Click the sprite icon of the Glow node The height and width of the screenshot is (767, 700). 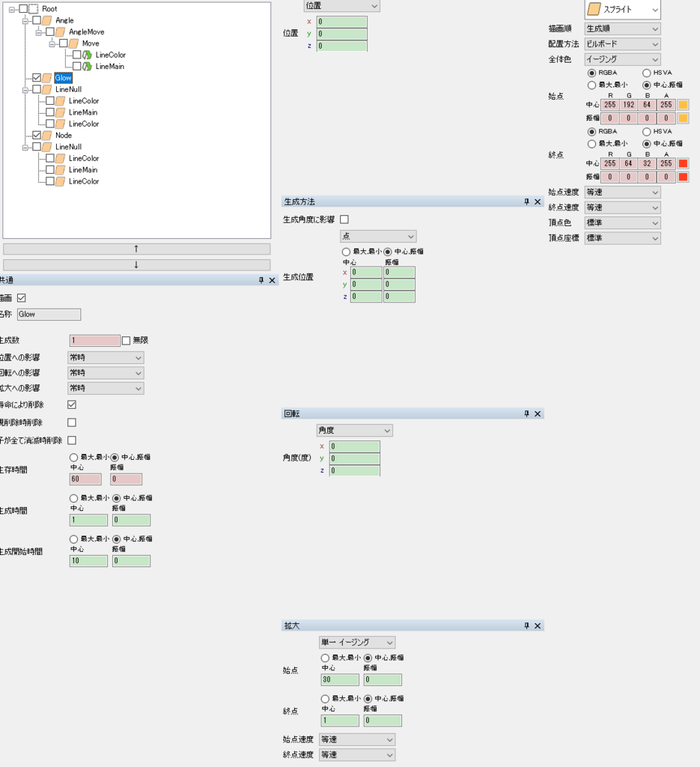47,78
